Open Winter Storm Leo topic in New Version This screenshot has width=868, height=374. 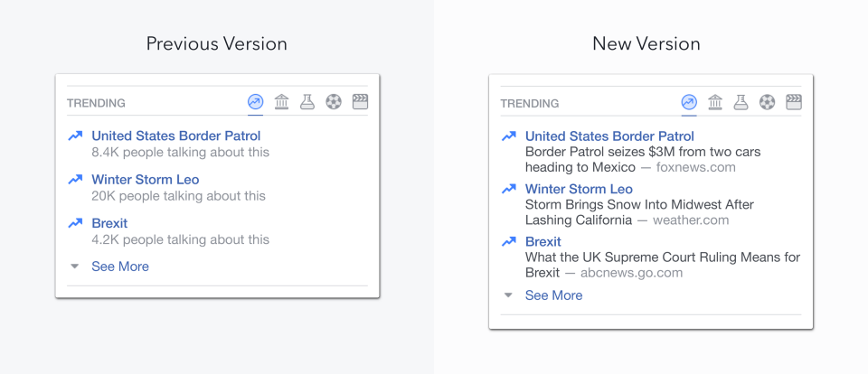point(579,189)
